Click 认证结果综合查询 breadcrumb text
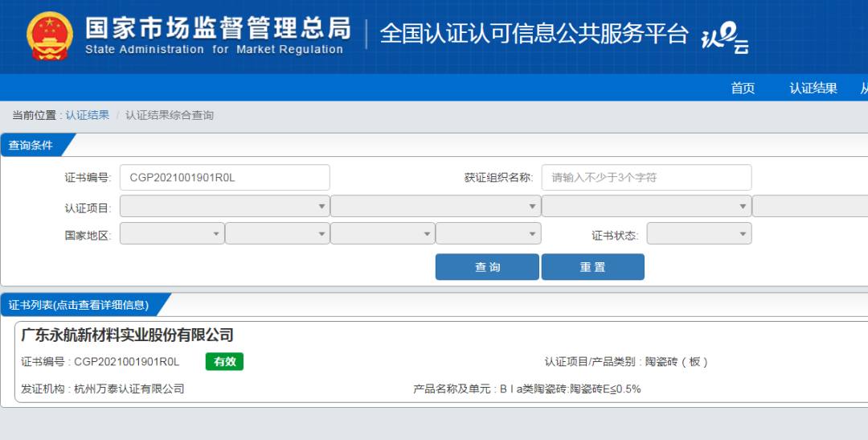 170,115
